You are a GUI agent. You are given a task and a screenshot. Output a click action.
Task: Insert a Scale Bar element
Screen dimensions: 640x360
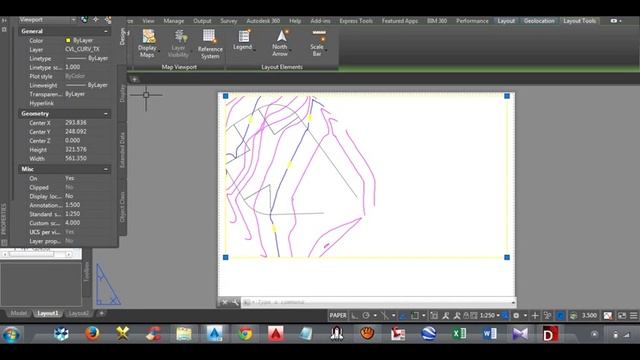coord(317,42)
